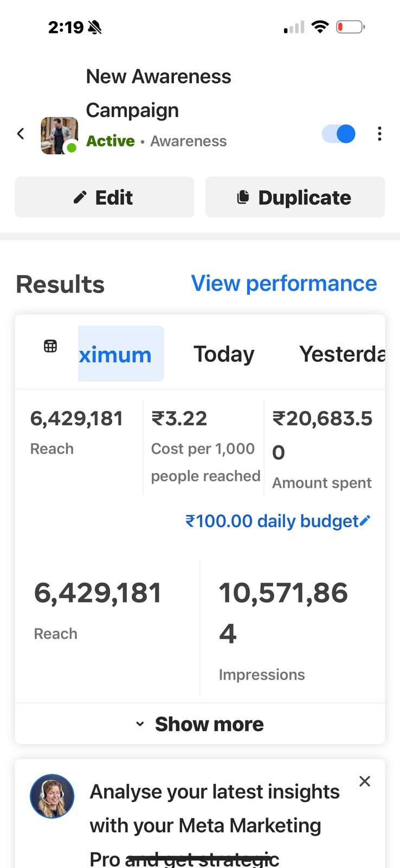The image size is (400, 868).
Task: Toggle the campaign active switch off
Action: click(x=339, y=133)
